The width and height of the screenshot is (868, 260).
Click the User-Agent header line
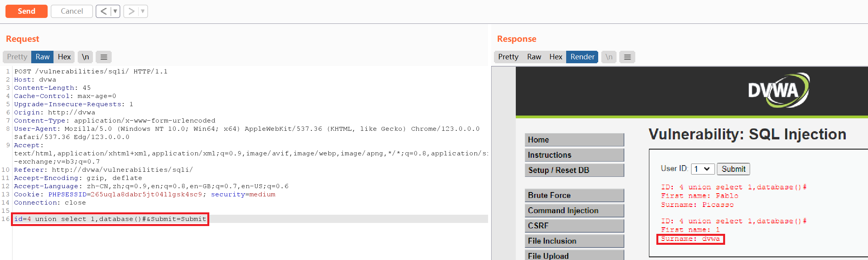[247, 133]
